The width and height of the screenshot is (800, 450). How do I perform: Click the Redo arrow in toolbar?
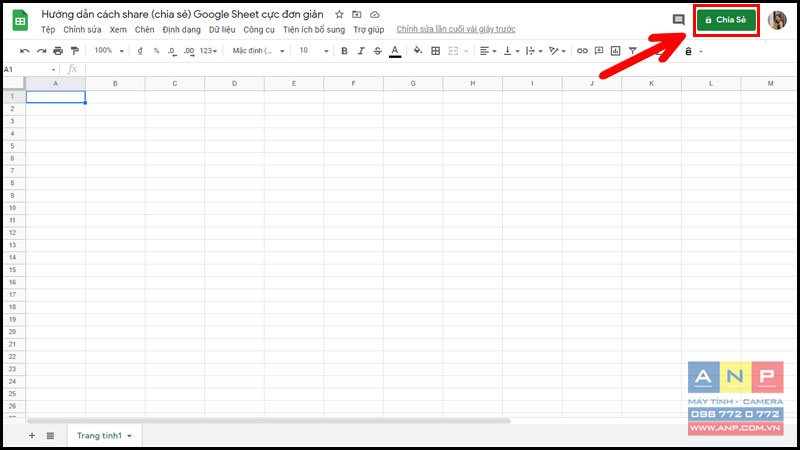click(41, 51)
